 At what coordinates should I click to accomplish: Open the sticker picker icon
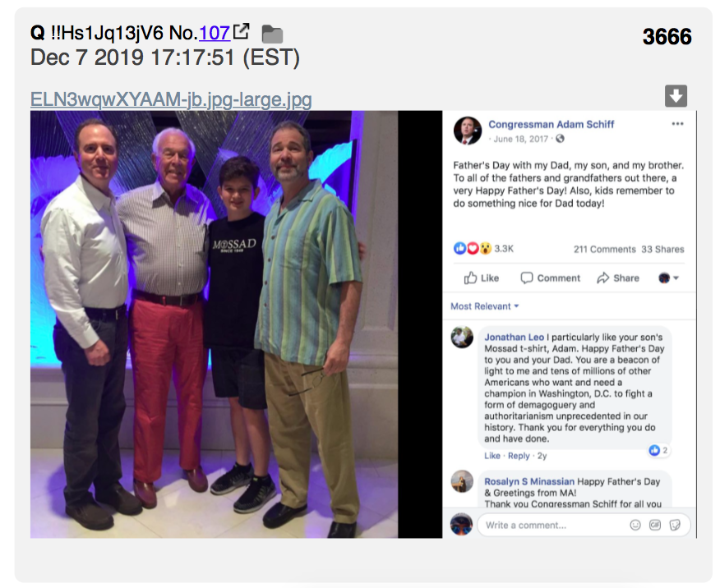pyautogui.click(x=675, y=525)
